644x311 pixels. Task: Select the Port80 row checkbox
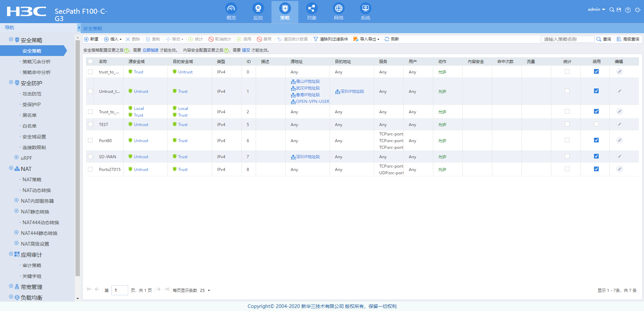coord(90,140)
